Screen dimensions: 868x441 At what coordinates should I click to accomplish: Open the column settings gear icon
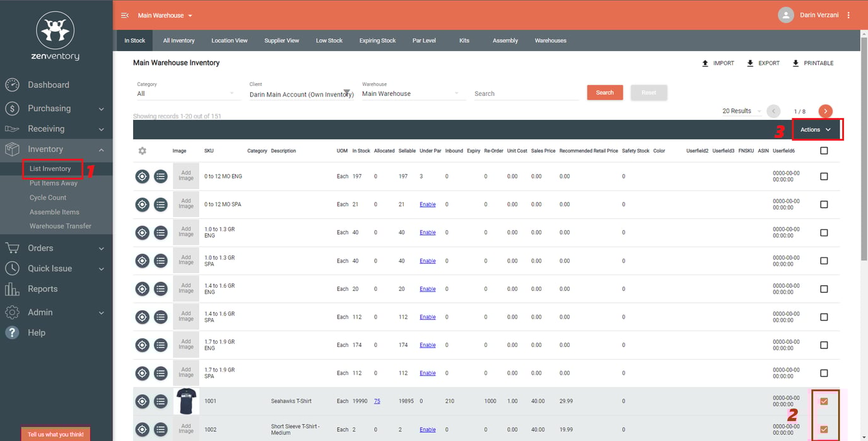point(143,151)
